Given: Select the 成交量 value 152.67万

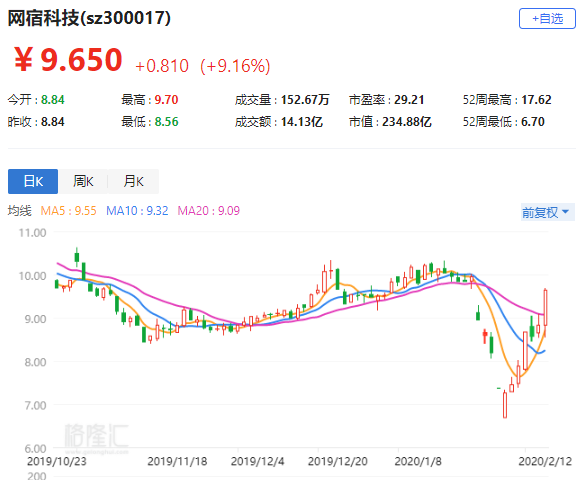Looking at the screenshot, I should pos(305,99).
